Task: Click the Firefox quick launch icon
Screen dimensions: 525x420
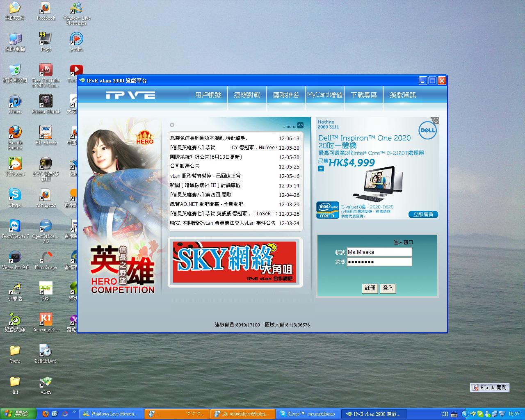Action: click(x=45, y=414)
